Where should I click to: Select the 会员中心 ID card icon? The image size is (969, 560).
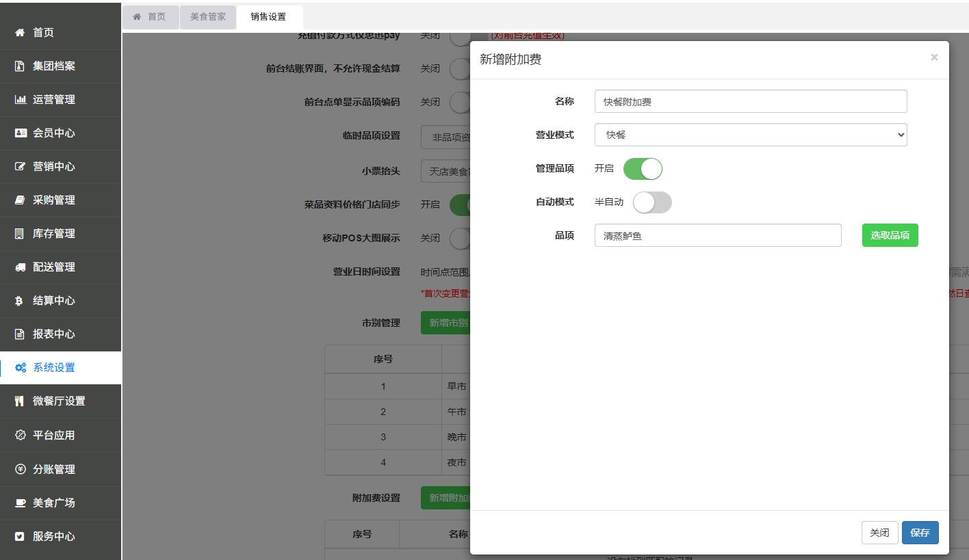(x=21, y=133)
